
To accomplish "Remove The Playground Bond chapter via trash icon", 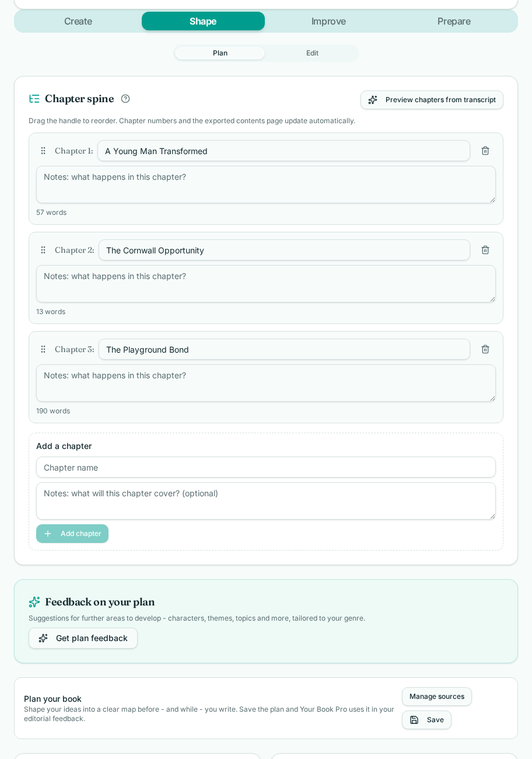I will click(485, 349).
